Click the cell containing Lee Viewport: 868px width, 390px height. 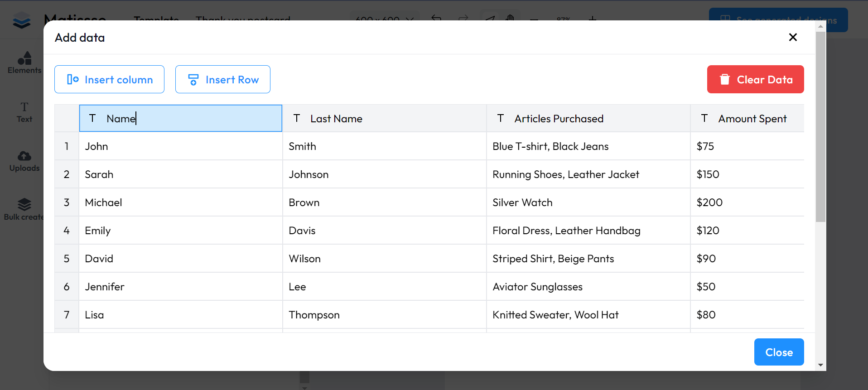(385, 287)
